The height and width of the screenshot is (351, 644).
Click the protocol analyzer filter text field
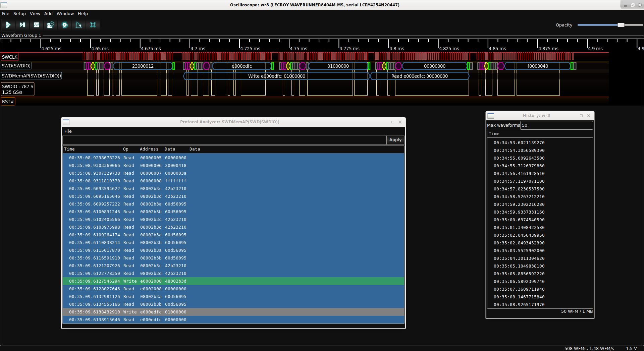point(224,140)
